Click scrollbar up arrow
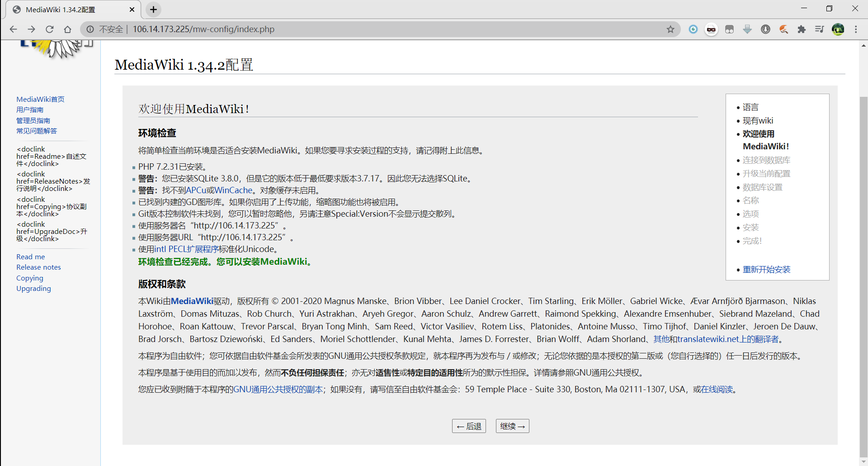This screenshot has height=466, width=868. tap(863, 45)
